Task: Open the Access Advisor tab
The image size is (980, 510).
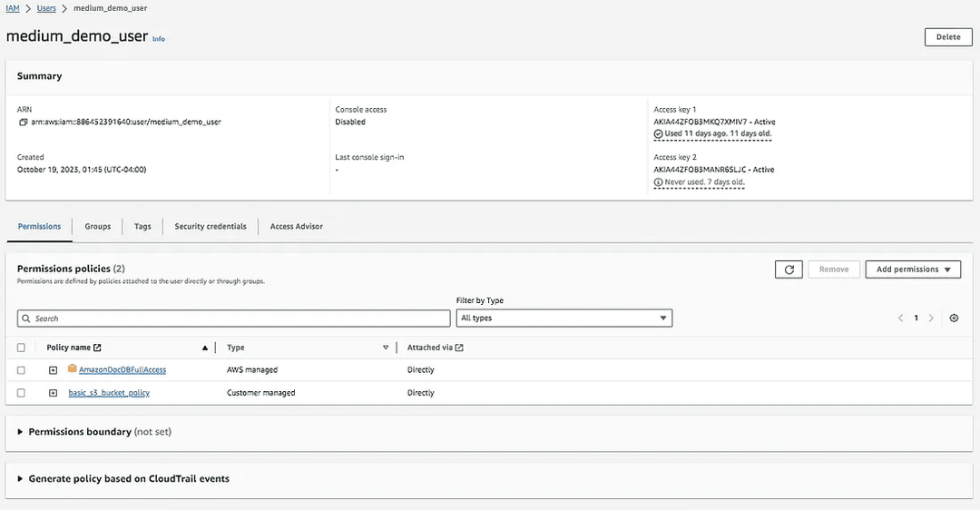Action: 296,226
